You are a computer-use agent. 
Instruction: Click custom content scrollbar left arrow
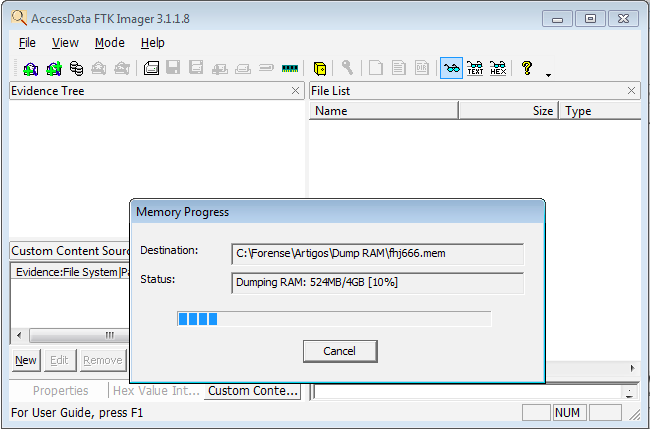click(x=19, y=335)
